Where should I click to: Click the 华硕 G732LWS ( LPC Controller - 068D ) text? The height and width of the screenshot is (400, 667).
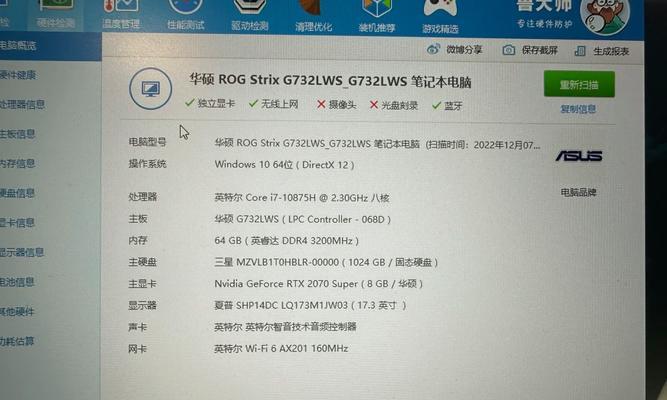(x=302, y=219)
